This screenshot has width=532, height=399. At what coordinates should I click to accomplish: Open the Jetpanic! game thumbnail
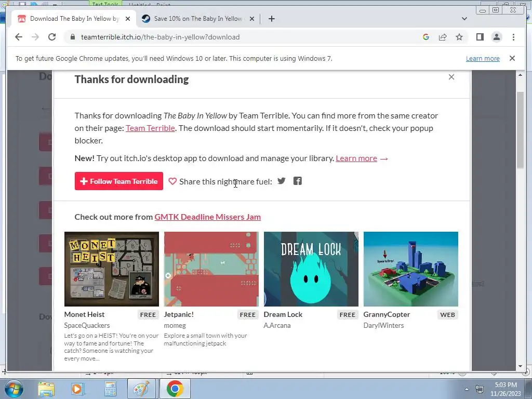point(211,269)
